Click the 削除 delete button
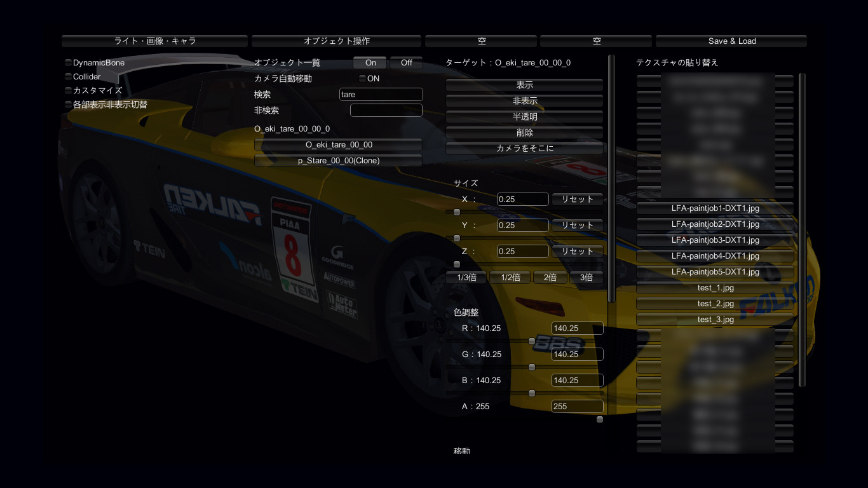Image resolution: width=868 pixels, height=488 pixels. coord(524,133)
